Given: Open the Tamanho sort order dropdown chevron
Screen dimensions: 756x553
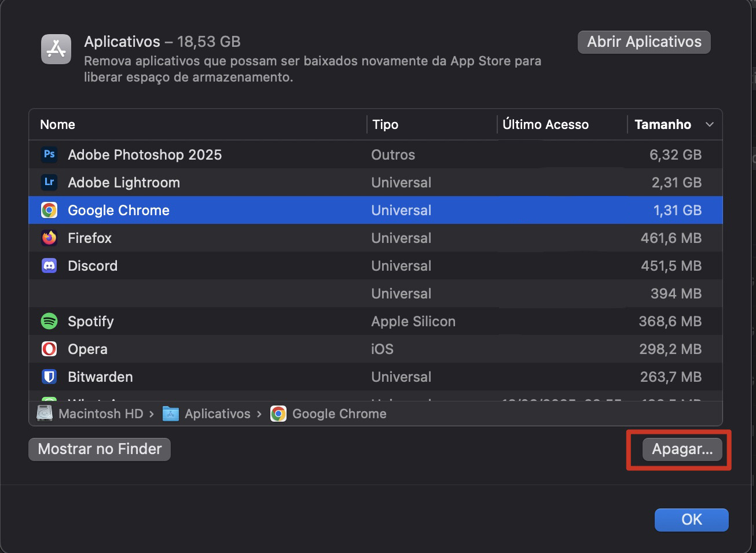Looking at the screenshot, I should 711,124.
